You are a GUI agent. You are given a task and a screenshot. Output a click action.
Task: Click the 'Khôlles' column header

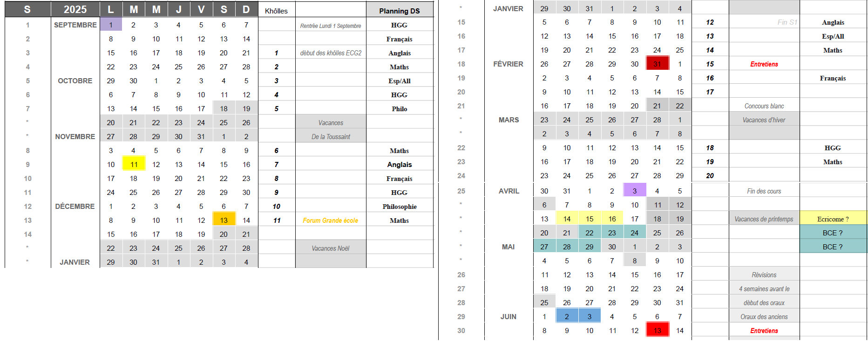point(276,11)
